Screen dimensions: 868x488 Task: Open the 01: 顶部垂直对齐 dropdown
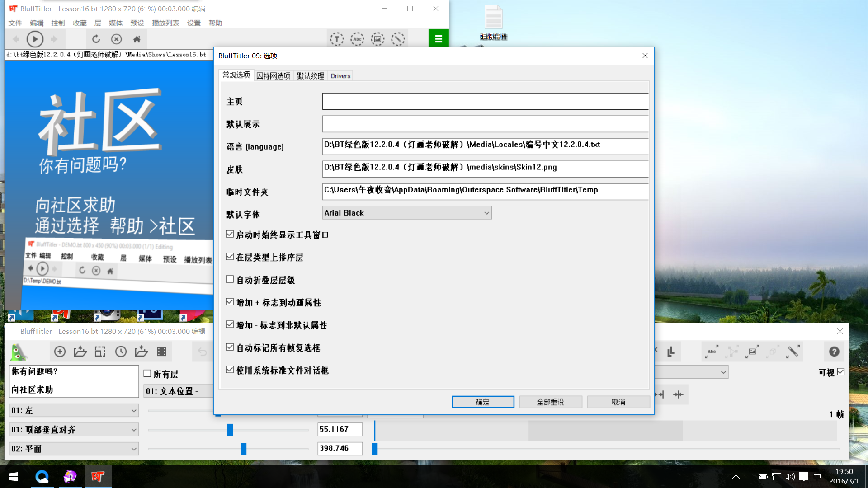click(x=74, y=430)
